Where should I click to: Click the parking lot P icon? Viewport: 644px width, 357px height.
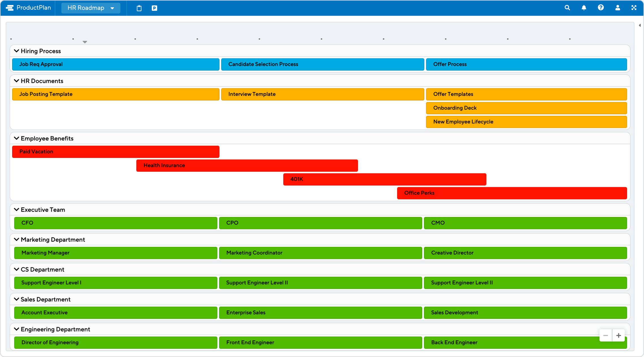[155, 8]
